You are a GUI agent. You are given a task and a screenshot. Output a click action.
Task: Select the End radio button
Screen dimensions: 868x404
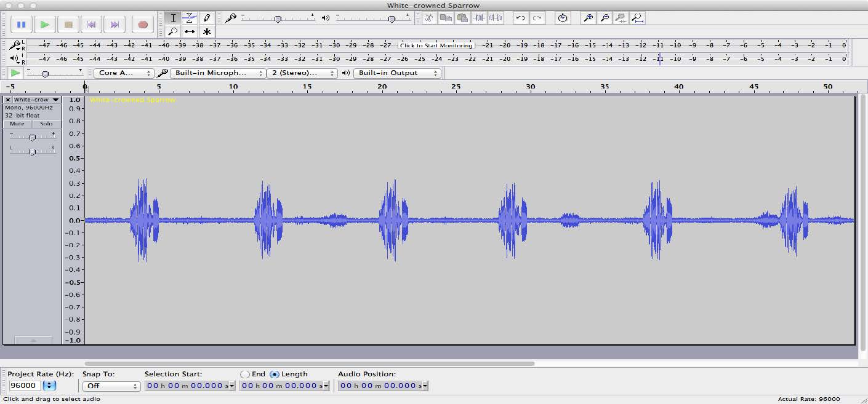pos(244,374)
